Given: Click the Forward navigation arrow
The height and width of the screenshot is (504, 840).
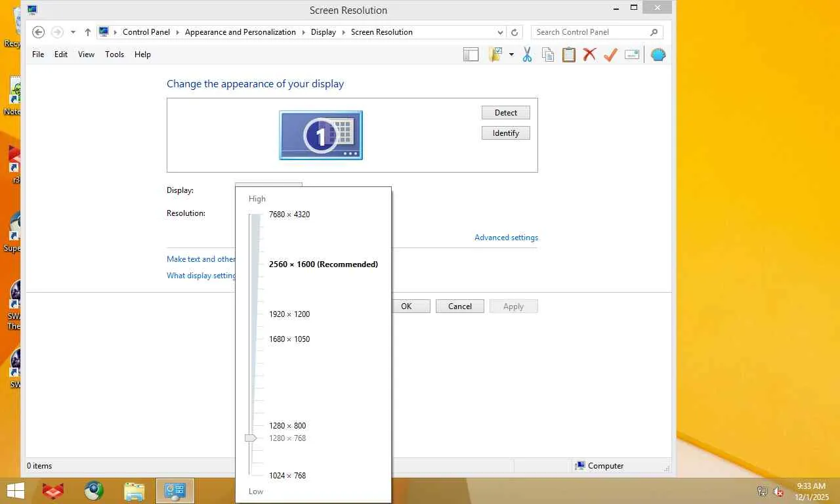Looking at the screenshot, I should pos(57,32).
